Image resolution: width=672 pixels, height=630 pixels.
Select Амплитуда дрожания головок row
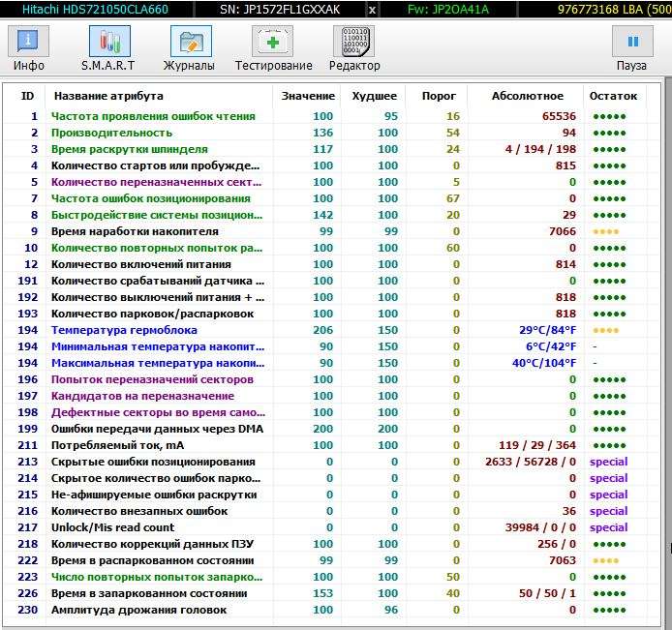[x=330, y=610]
